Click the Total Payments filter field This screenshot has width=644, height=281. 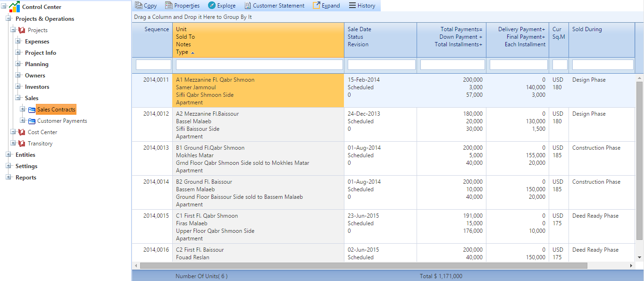pyautogui.click(x=452, y=65)
